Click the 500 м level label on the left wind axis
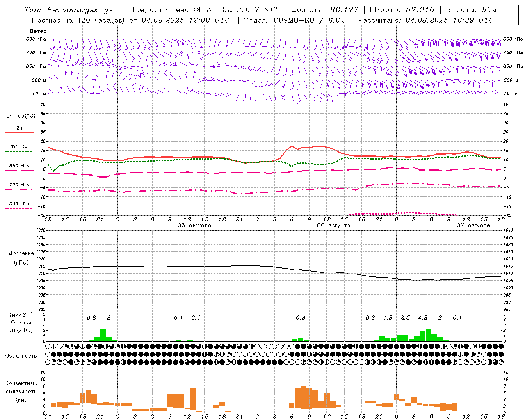This screenshot has height=420, width=525. tap(39, 80)
